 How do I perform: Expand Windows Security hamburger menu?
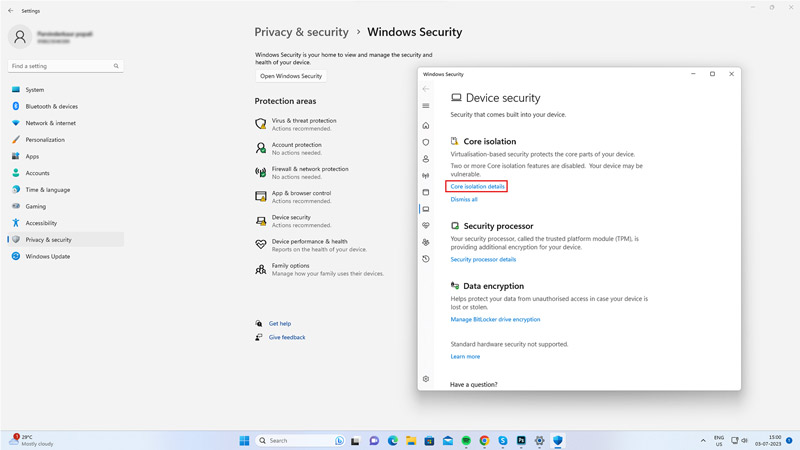tap(426, 106)
